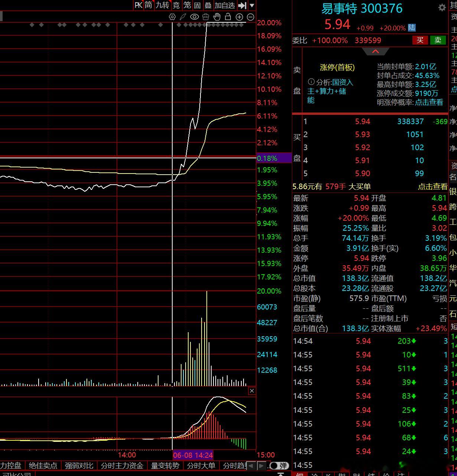Select the 强弱对比 tab

pyautogui.click(x=79, y=465)
